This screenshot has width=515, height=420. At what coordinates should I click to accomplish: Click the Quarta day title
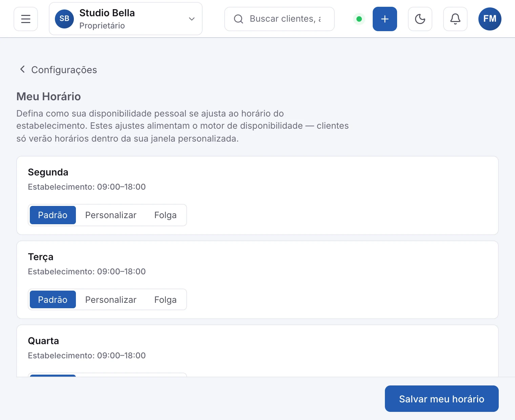pos(43,341)
